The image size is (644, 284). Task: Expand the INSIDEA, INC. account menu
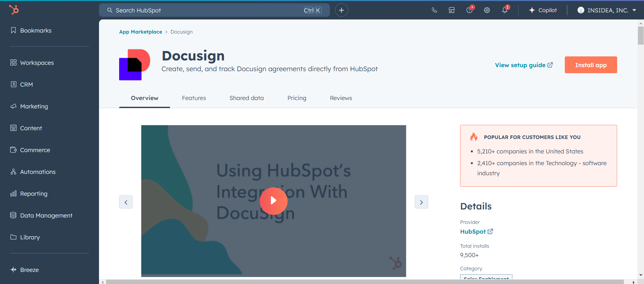tap(607, 10)
